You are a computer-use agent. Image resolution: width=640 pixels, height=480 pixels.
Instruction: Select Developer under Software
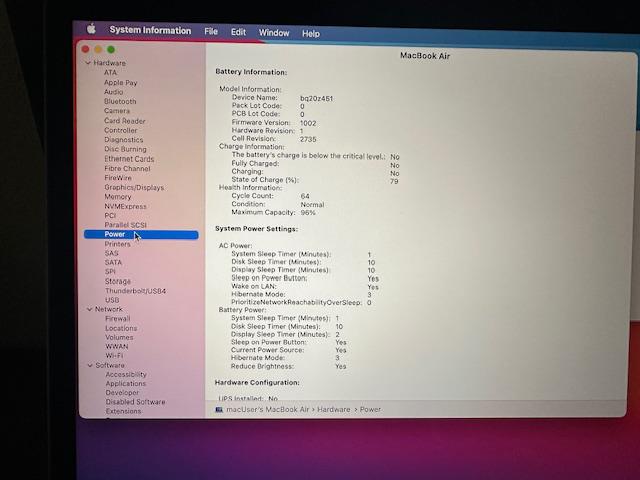click(122, 393)
